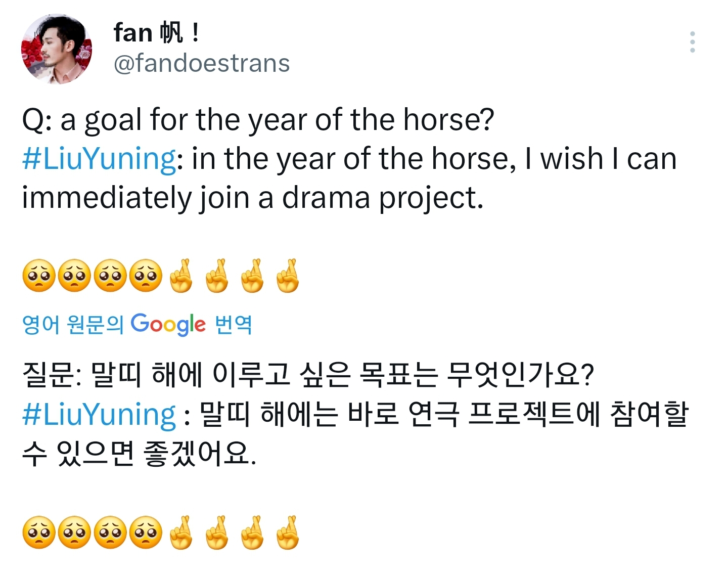
Task: Click first crossed fingers emoji in Korean translation
Action: (181, 532)
